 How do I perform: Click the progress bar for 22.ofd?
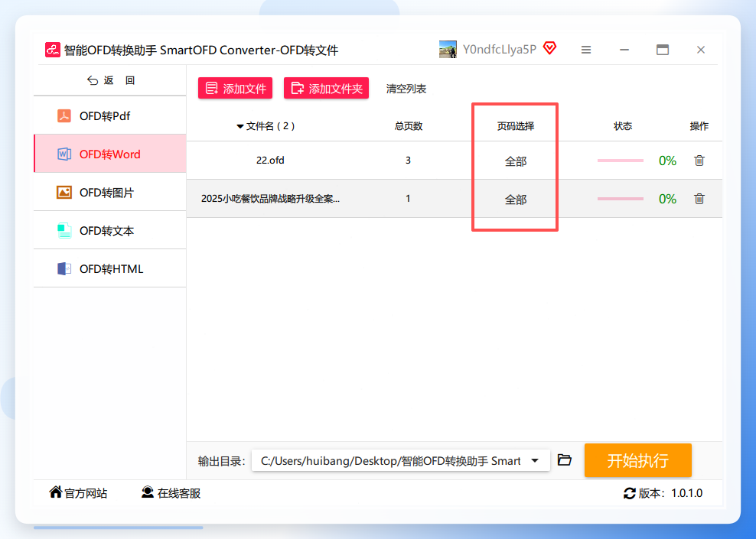621,161
